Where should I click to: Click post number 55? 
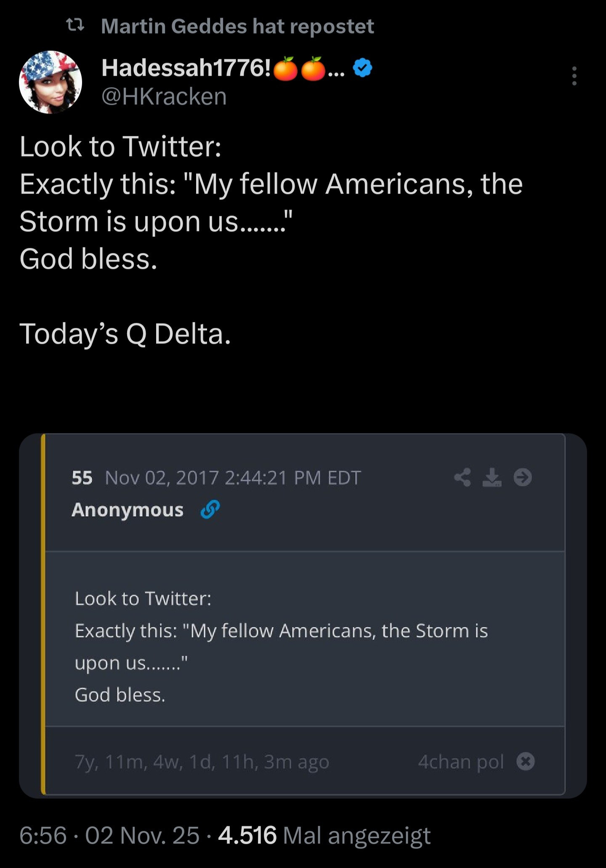[x=82, y=477]
